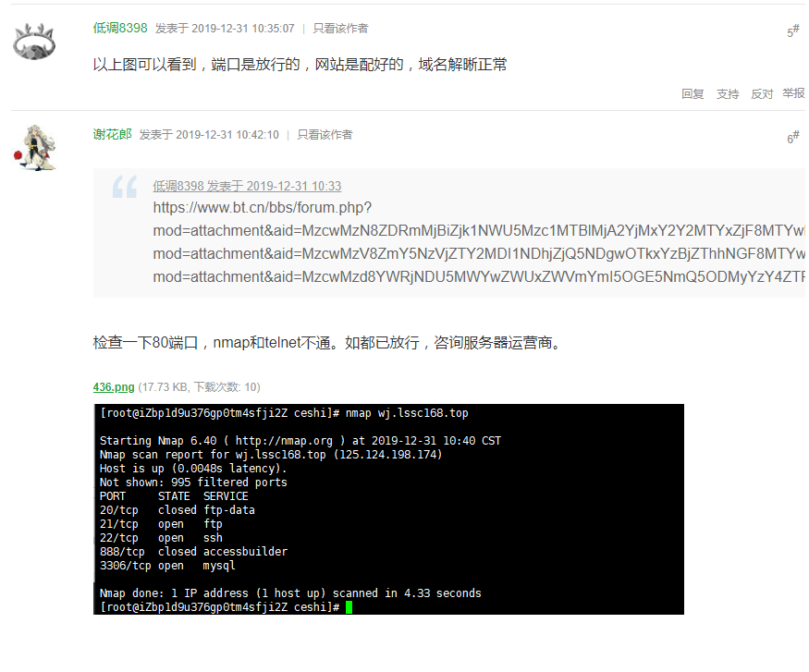809x672 pixels.
Task: Click the large quotation mark icon
Action: click(124, 187)
